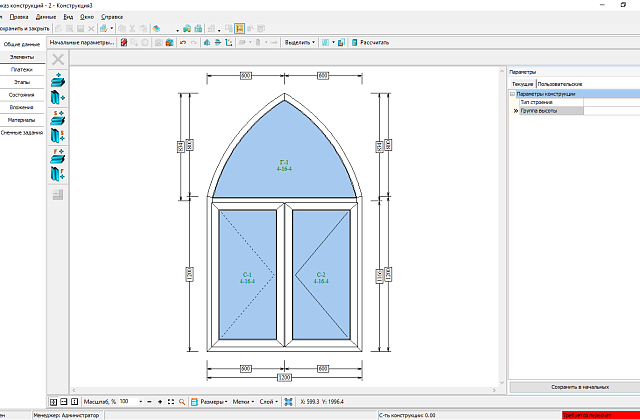
Task: Add horizontal profile marked S plus
Action: [58, 118]
